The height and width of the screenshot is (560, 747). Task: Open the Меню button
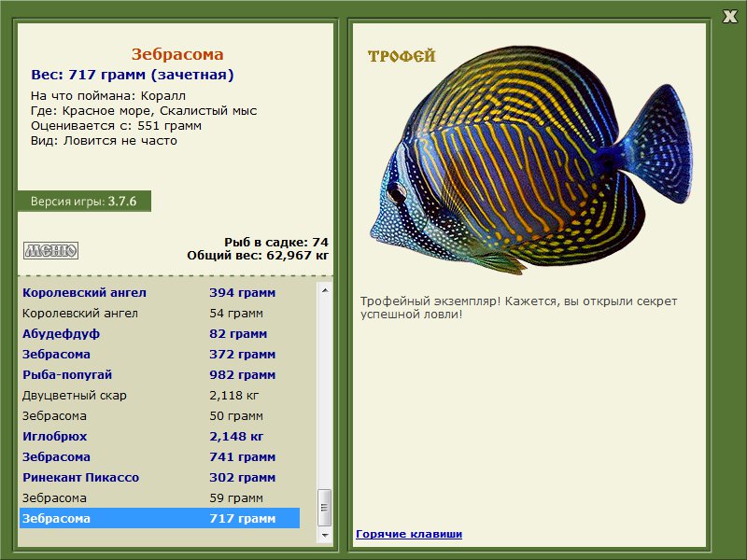point(51,250)
